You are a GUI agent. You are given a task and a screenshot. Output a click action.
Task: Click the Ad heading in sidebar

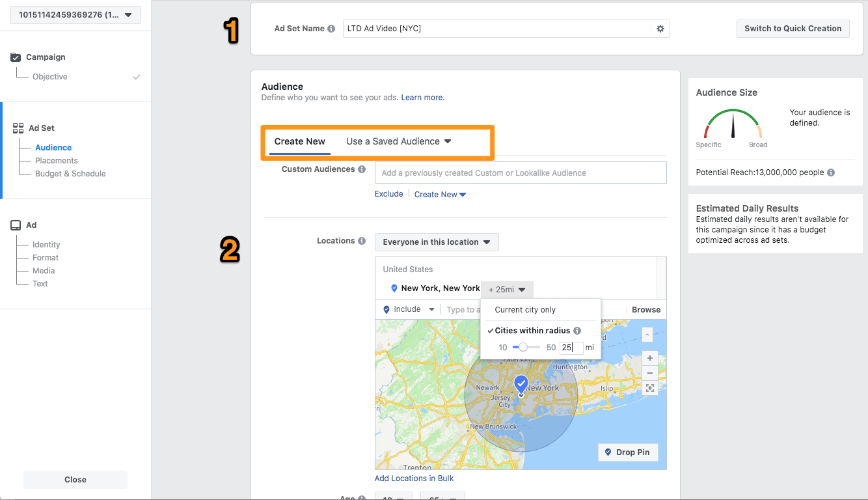pos(31,225)
